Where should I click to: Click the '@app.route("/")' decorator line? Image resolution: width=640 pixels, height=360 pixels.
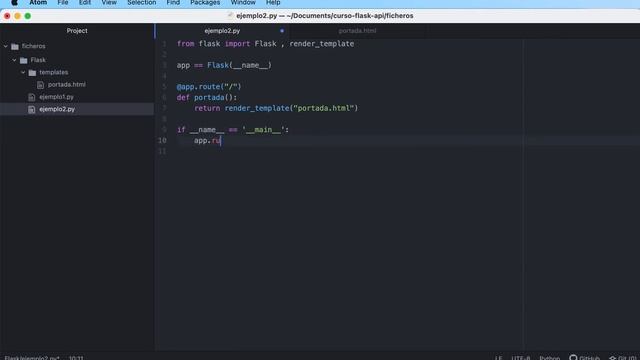tap(209, 87)
